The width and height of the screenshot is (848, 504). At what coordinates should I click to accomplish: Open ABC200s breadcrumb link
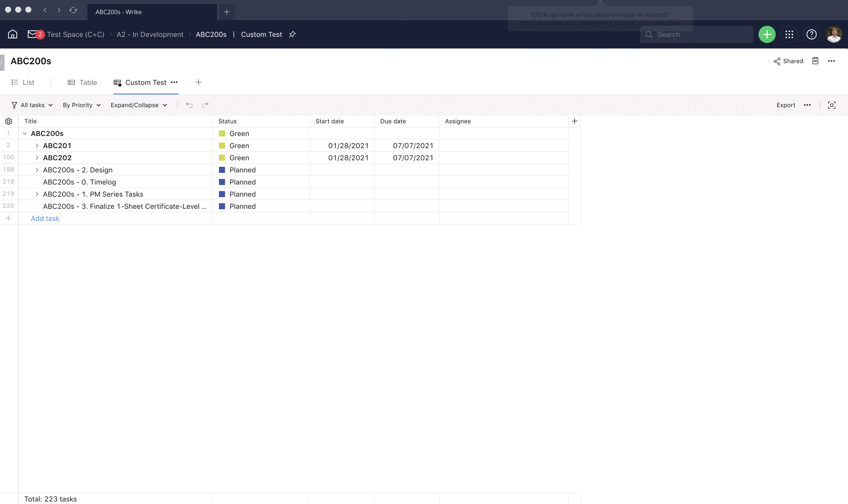[211, 34]
